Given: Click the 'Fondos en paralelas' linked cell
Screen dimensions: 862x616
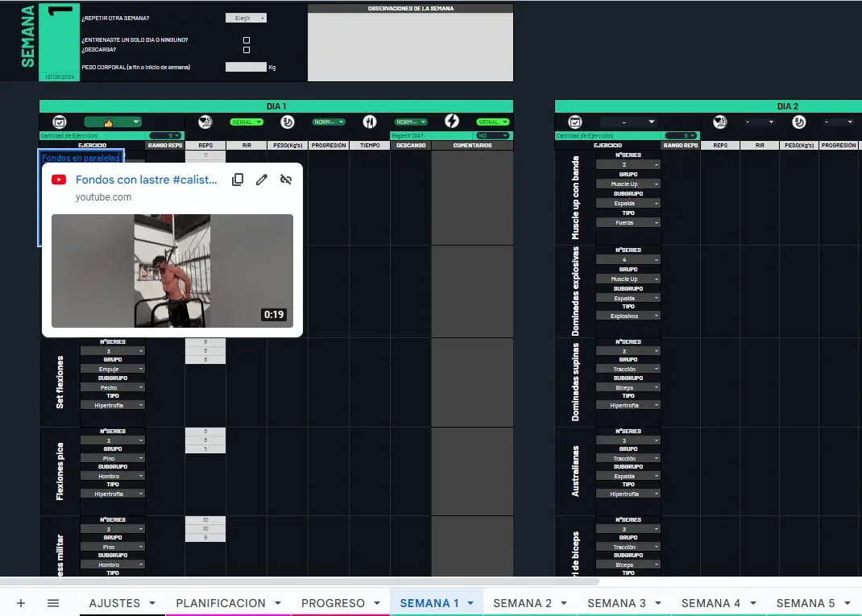Looking at the screenshot, I should click(x=81, y=158).
